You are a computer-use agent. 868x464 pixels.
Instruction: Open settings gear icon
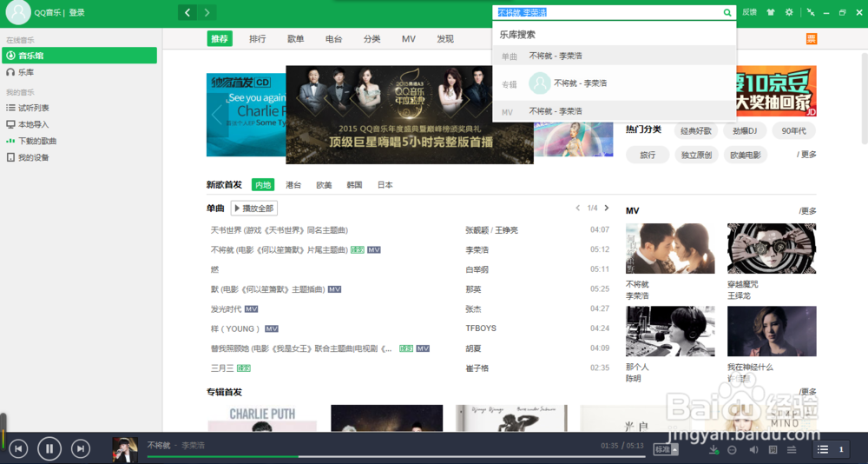[x=789, y=12]
